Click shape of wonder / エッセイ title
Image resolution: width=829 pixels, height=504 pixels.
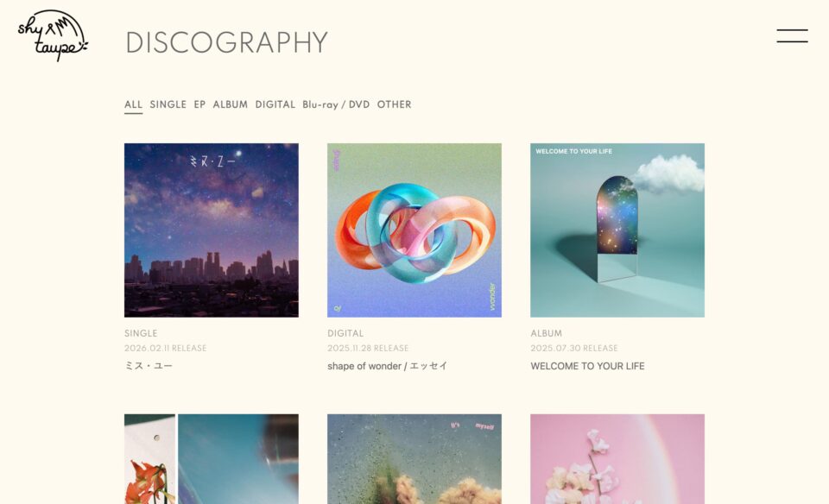click(388, 366)
